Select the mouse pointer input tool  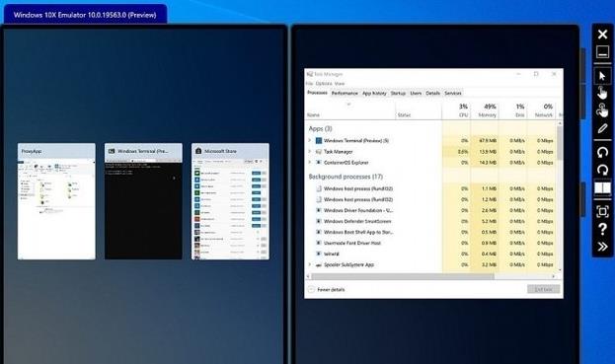pos(602,76)
